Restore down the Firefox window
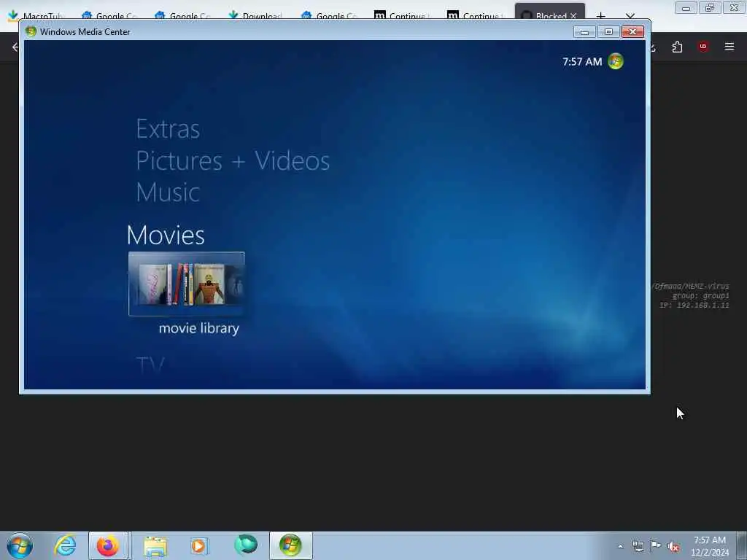This screenshot has width=747, height=560. (710, 8)
